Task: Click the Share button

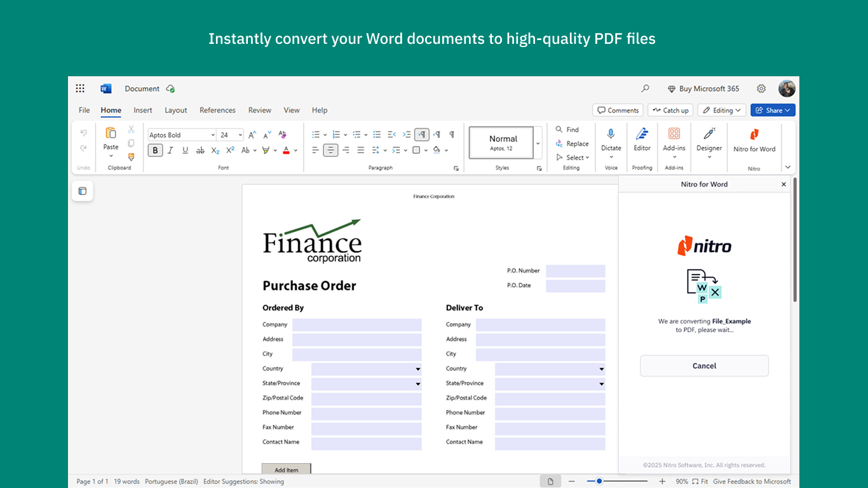Action: (773, 111)
